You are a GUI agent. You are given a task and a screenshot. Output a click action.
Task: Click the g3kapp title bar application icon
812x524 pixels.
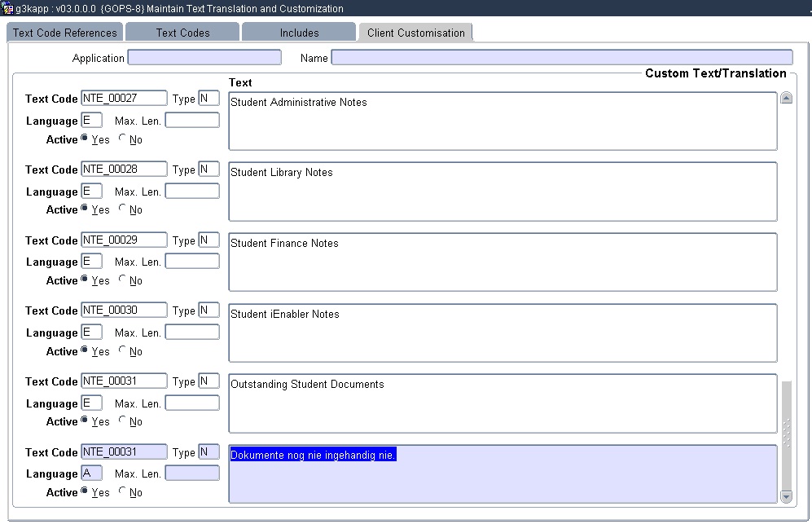pos(8,7)
